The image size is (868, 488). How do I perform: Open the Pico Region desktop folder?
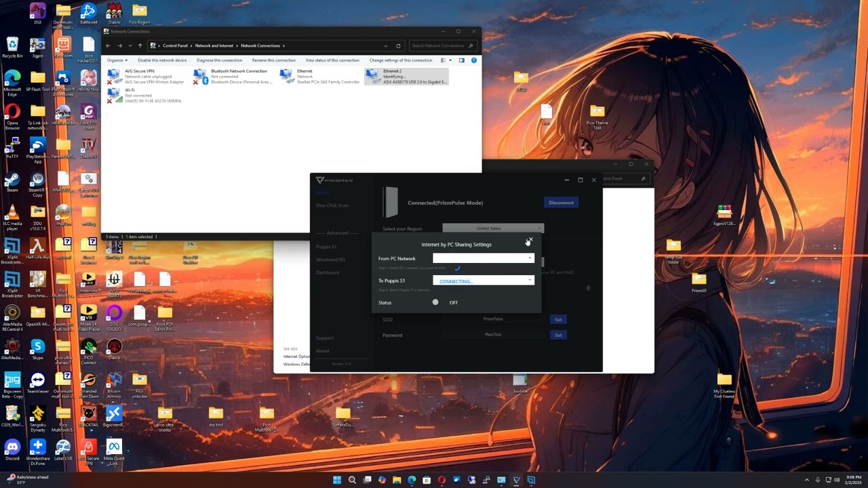[140, 14]
